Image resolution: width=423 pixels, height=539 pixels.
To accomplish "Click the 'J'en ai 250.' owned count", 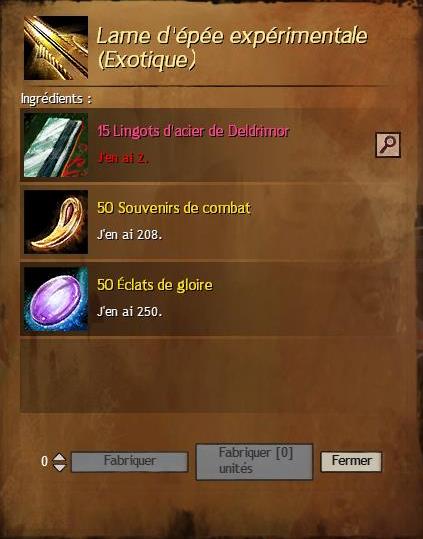I will click(x=130, y=312).
